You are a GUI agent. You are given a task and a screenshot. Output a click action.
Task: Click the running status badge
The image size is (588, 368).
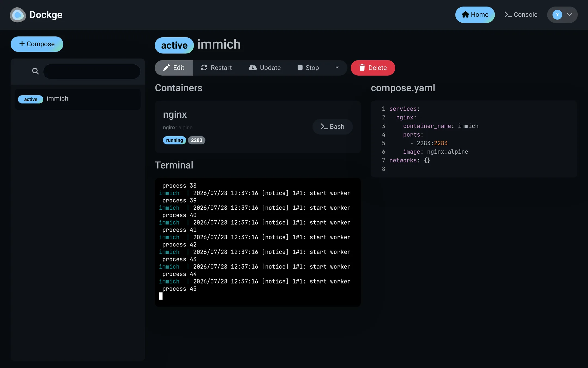174,140
